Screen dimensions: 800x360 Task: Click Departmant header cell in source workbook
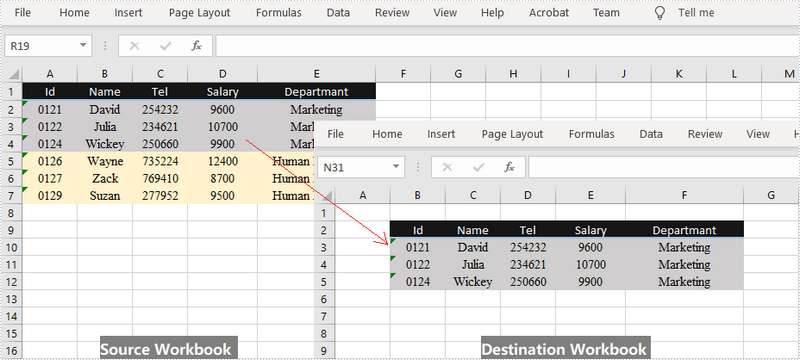[x=316, y=92]
